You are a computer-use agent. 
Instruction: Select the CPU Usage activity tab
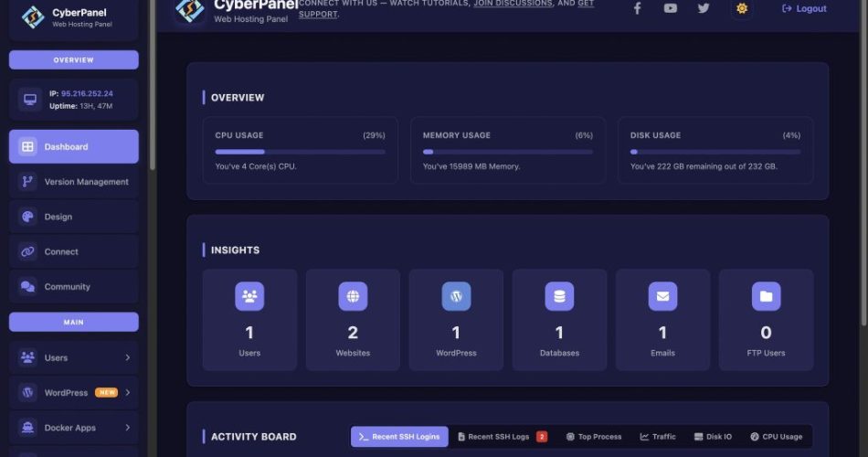tap(776, 437)
